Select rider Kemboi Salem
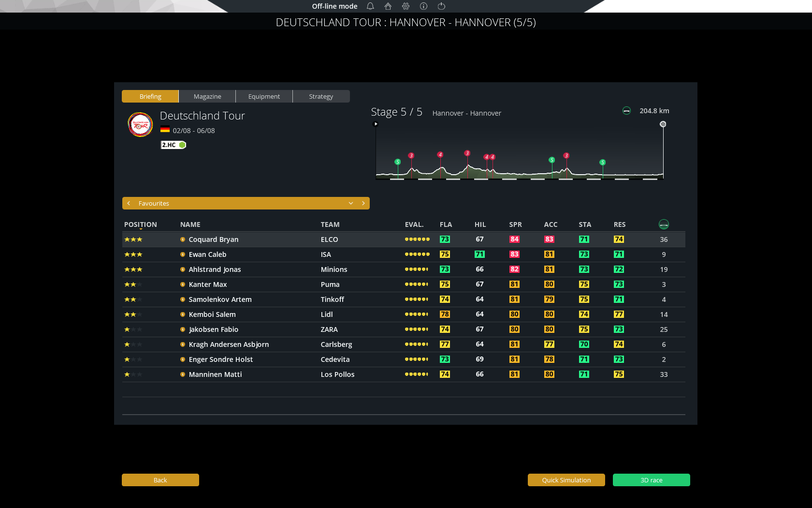This screenshot has height=508, width=812. (212, 314)
